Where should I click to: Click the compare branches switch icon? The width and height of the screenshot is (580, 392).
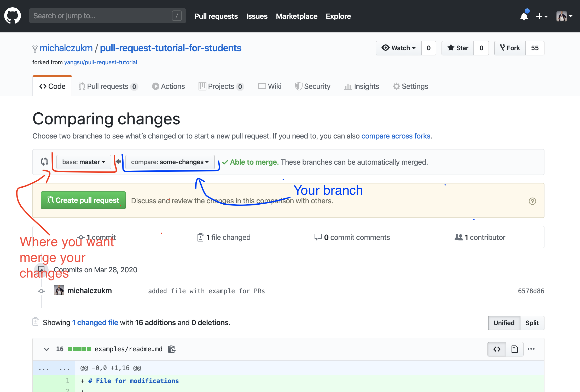pos(44,162)
